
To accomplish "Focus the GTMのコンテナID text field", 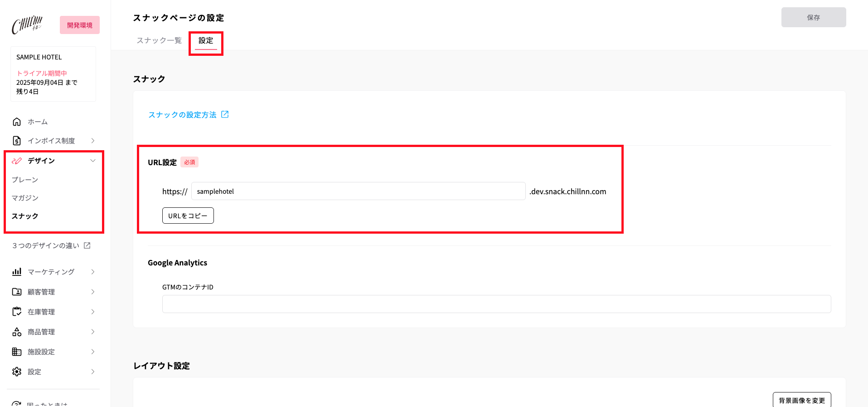I will pyautogui.click(x=496, y=304).
